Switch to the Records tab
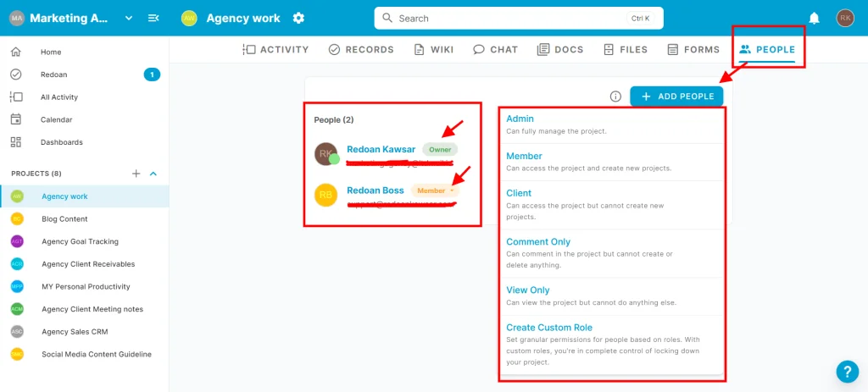 361,49
